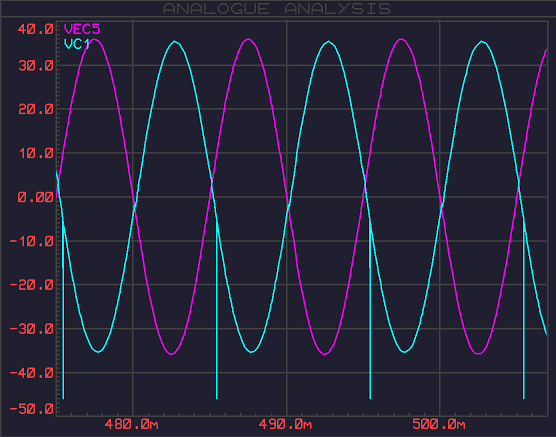Click the 0.00 y-axis label
The image size is (556, 437).
(x=35, y=197)
